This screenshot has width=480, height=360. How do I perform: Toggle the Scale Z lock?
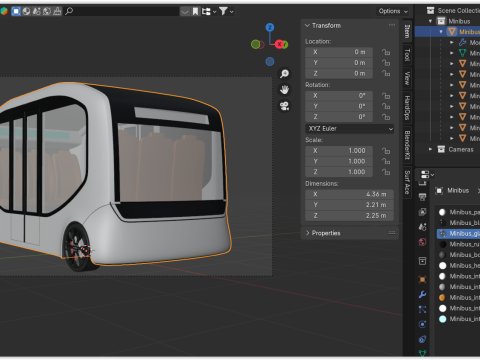(386, 172)
